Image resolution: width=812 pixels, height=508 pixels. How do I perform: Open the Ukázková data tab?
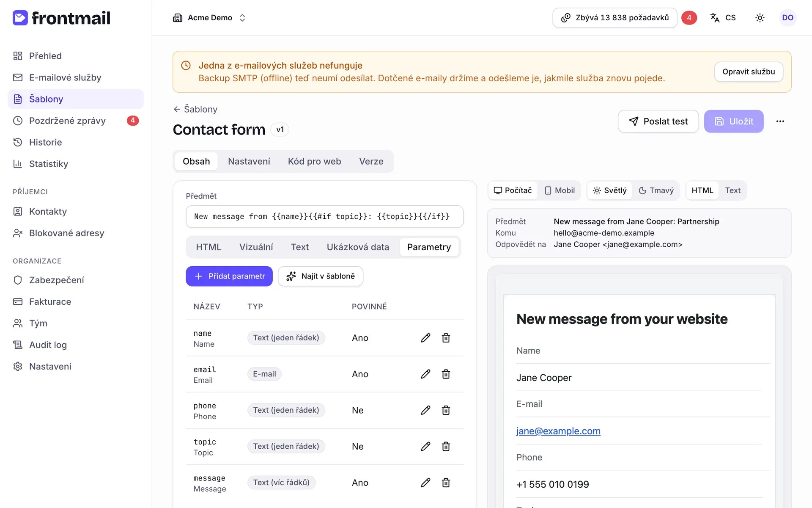(358, 247)
